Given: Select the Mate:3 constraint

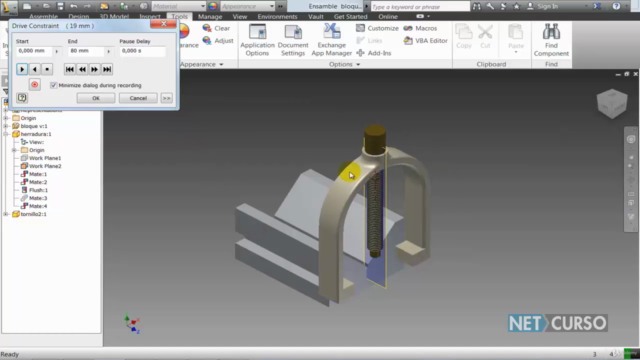Looking at the screenshot, I should point(34,198).
